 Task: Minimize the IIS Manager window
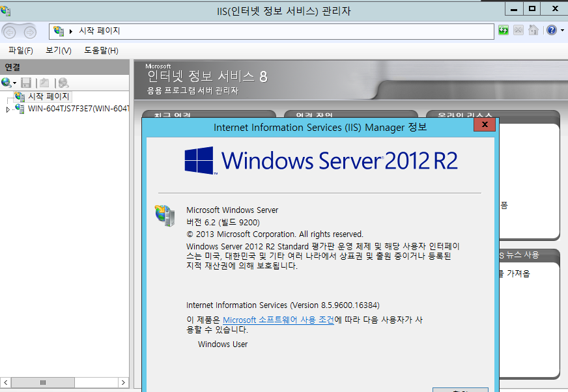tap(514, 9)
